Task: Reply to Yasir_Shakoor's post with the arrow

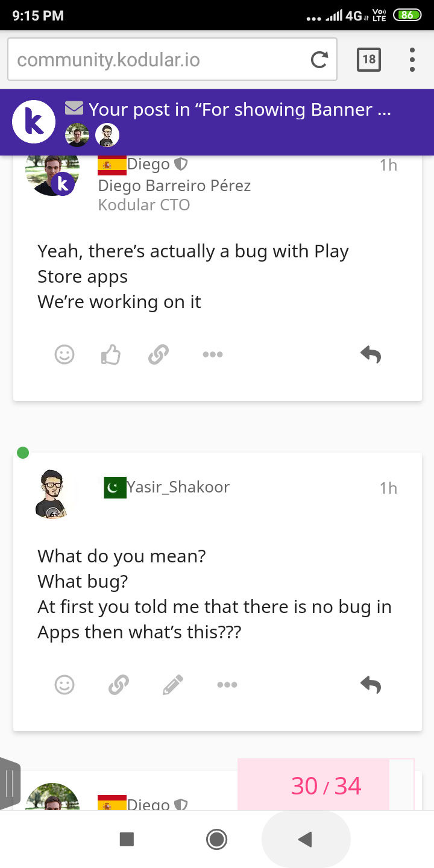Action: [x=371, y=685]
